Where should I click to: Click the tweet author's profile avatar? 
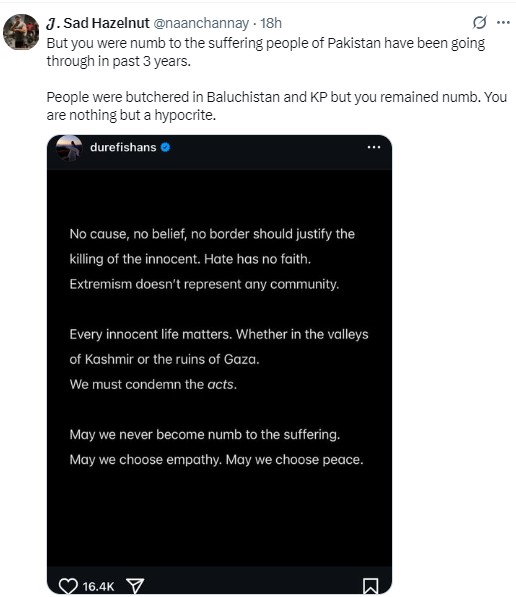[x=21, y=32]
